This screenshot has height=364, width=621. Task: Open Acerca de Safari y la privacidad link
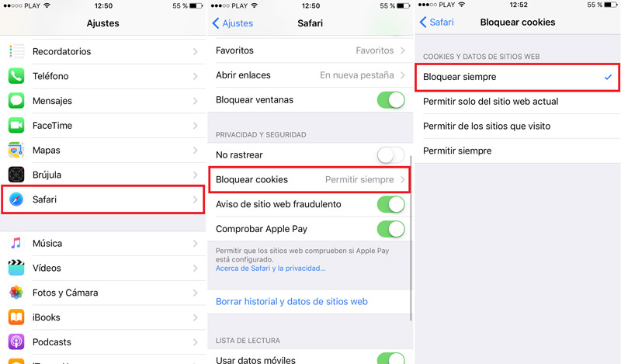(270, 268)
